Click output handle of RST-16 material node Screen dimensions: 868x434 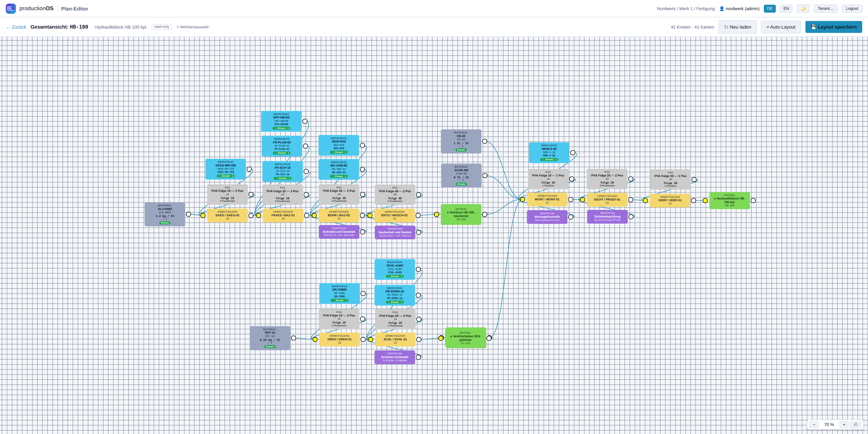(293, 338)
